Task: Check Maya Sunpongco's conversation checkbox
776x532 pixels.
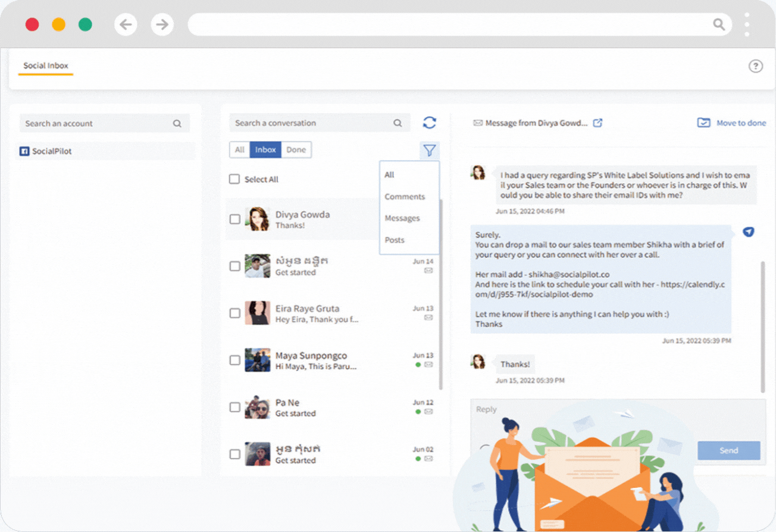Action: pos(234,360)
